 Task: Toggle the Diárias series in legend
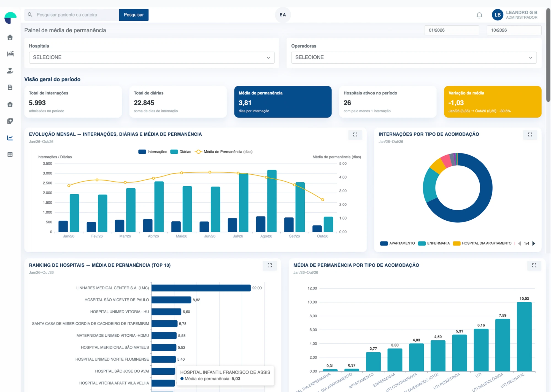coord(181,152)
